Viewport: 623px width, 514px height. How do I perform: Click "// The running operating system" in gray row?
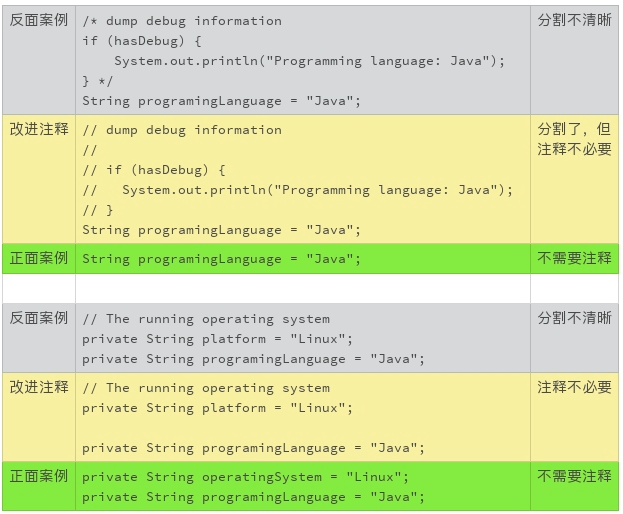pos(206,319)
